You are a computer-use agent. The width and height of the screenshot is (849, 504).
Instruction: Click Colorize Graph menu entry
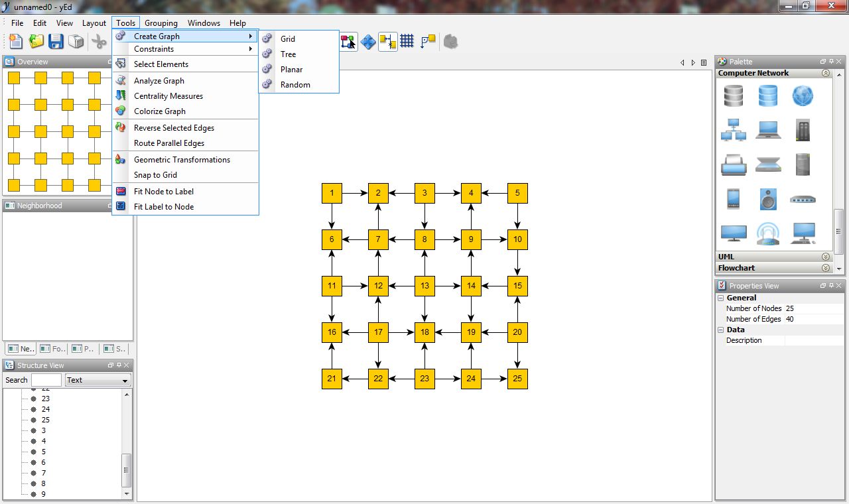185,111
